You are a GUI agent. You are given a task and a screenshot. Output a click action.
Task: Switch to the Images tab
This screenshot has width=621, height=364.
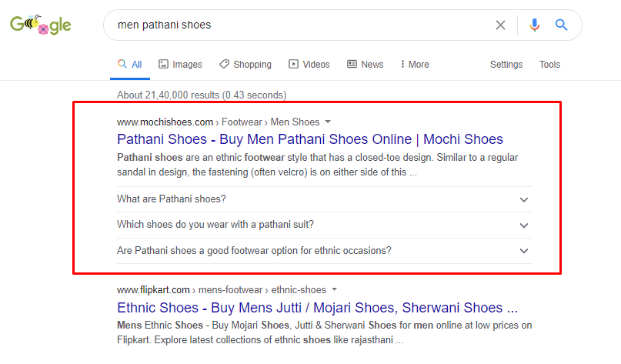pyautogui.click(x=180, y=64)
